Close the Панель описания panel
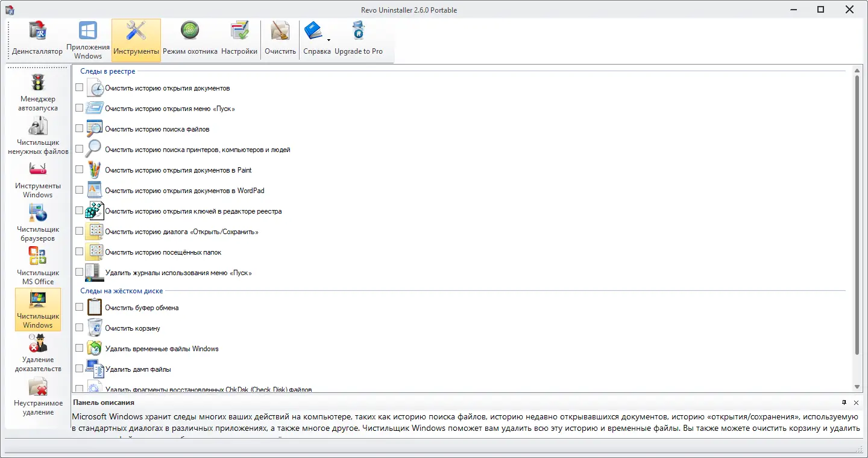868x458 pixels. tap(857, 402)
